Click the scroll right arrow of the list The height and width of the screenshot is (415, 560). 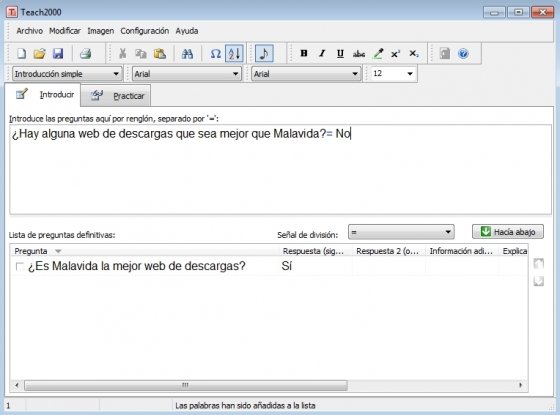[520, 385]
